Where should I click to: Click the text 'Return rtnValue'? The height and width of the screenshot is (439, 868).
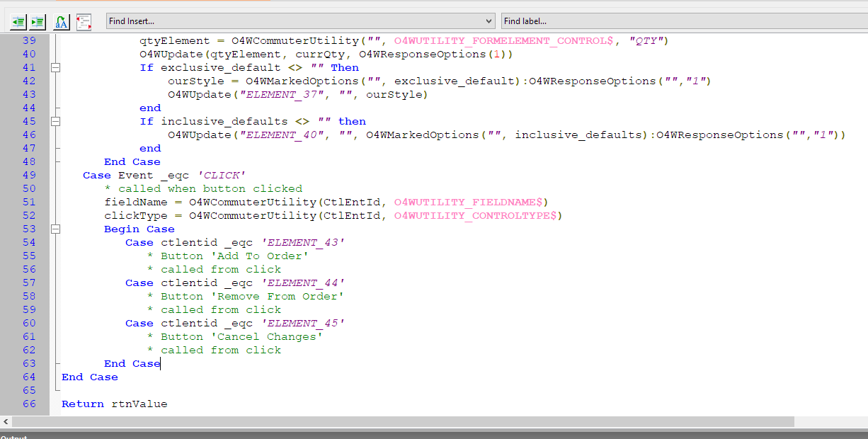click(115, 404)
